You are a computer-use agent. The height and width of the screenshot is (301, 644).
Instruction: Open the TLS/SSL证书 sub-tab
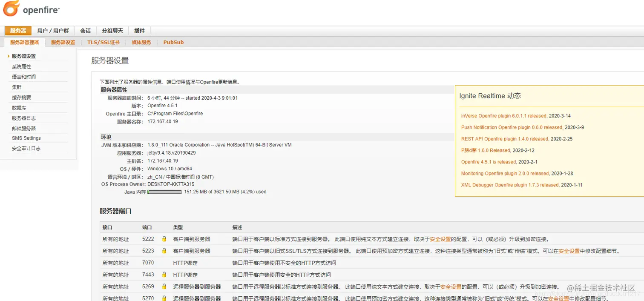(103, 42)
